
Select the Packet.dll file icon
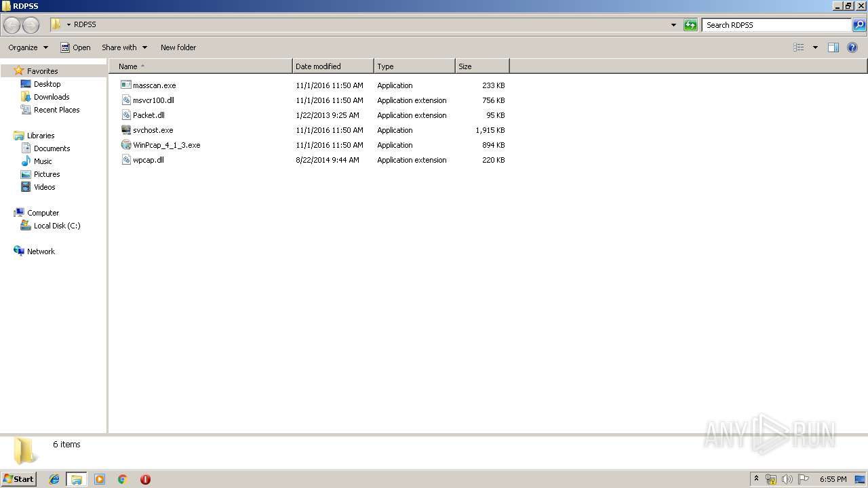[x=126, y=115]
